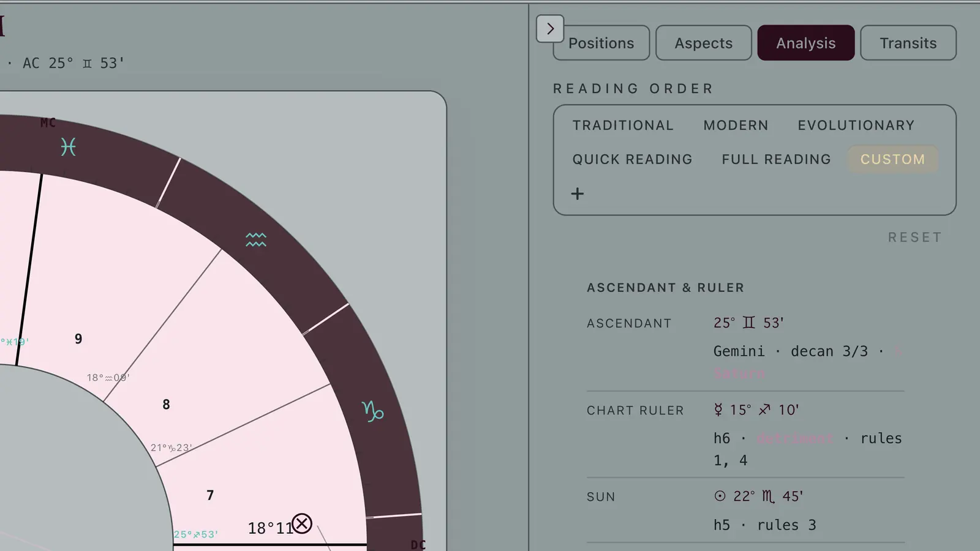
Task: Collapse the side panel with the chevron button
Action: click(x=550, y=29)
